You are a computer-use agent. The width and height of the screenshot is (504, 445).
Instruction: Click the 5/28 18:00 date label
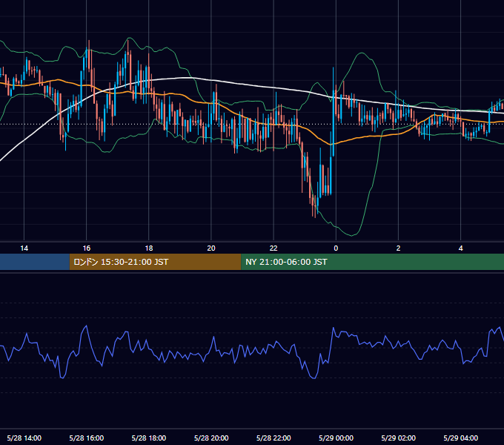(x=149, y=438)
